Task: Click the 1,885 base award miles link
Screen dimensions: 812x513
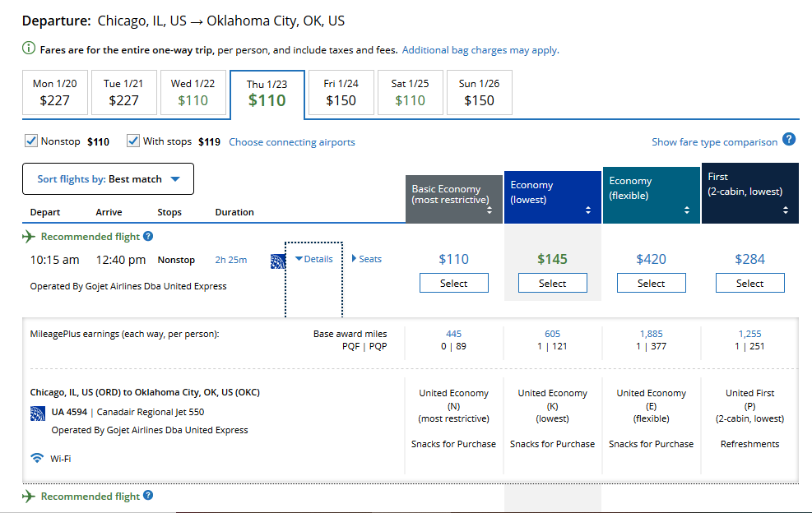Action: click(651, 334)
